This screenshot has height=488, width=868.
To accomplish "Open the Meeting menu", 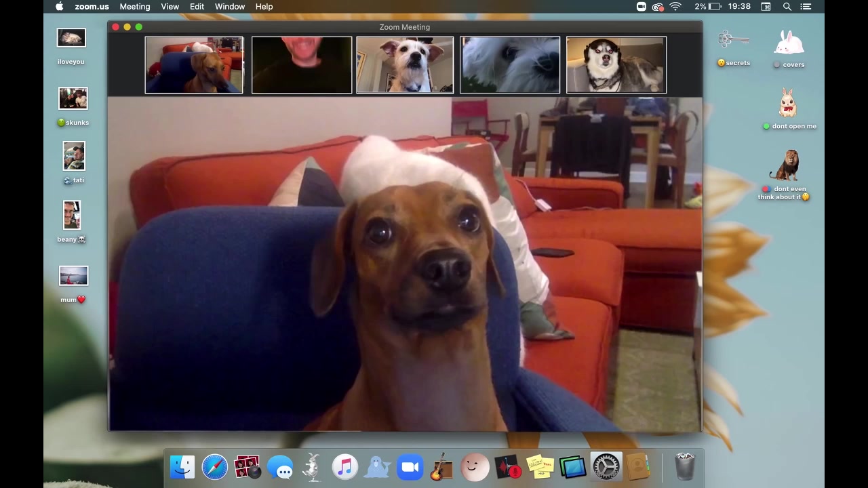I will pos(135,7).
